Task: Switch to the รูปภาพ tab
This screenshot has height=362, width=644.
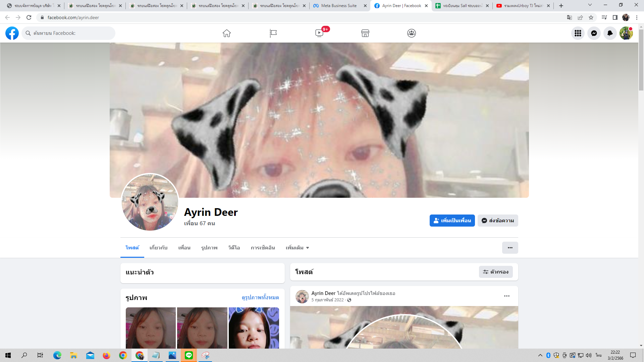Action: pyautogui.click(x=209, y=248)
